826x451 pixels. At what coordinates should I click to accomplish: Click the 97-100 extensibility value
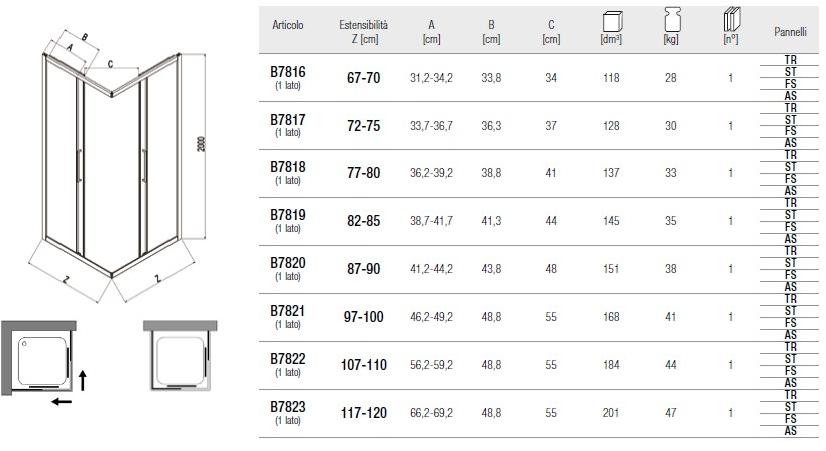click(x=363, y=317)
